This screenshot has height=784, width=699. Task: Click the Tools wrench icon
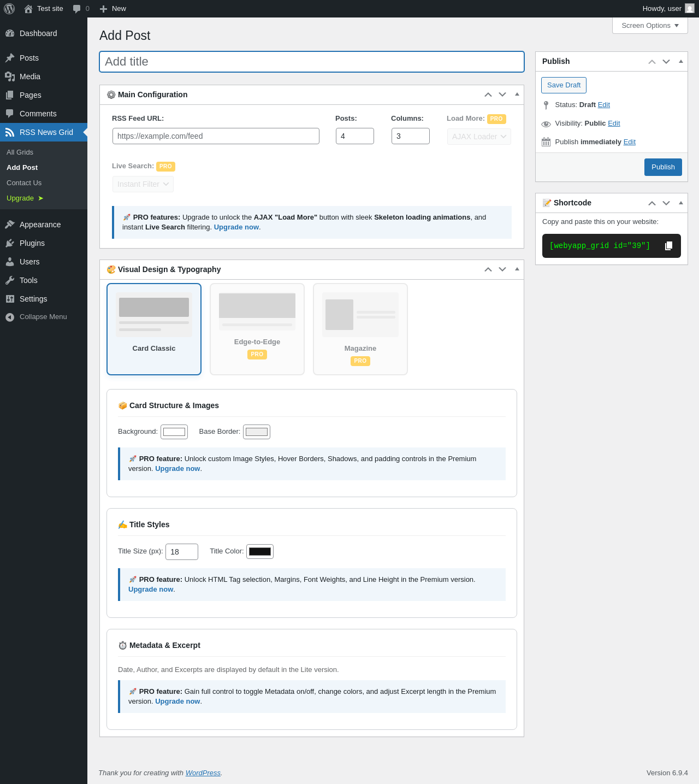click(10, 280)
